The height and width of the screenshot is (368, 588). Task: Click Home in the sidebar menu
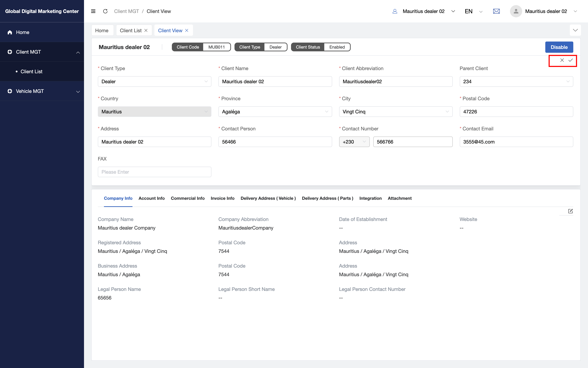[x=23, y=32]
